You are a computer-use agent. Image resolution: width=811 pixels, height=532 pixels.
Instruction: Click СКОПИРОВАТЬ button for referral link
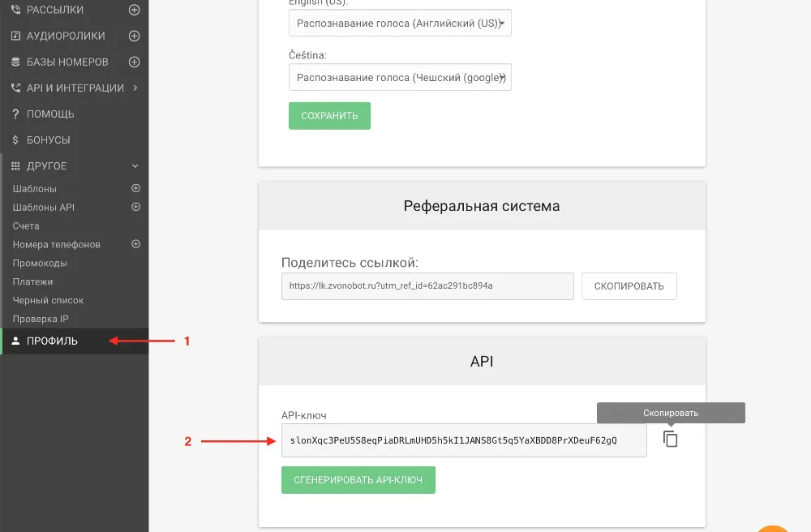pyautogui.click(x=629, y=286)
